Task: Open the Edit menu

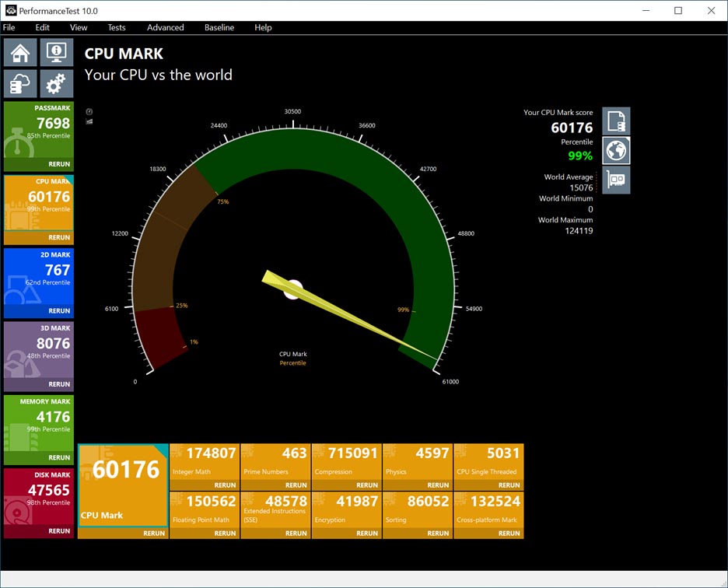Action: (42, 27)
